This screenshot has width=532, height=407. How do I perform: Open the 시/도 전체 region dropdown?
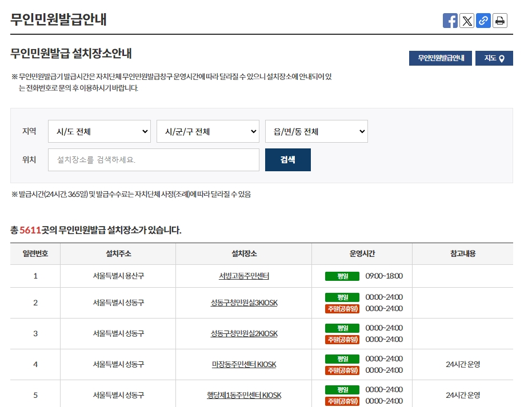pyautogui.click(x=99, y=131)
